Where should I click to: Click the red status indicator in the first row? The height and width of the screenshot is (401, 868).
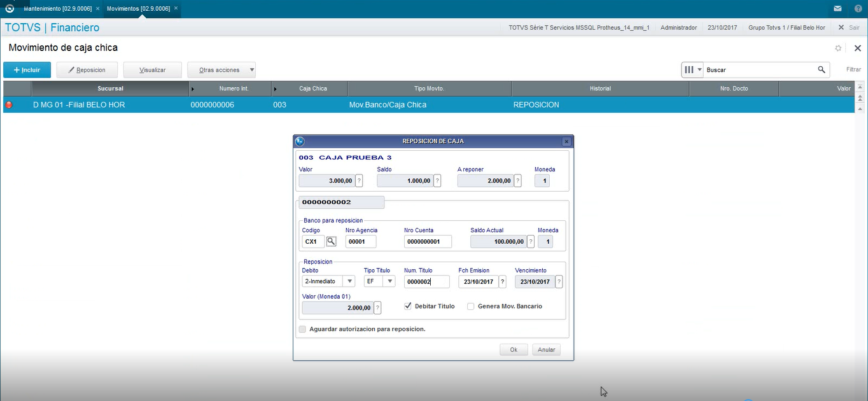[x=9, y=105]
